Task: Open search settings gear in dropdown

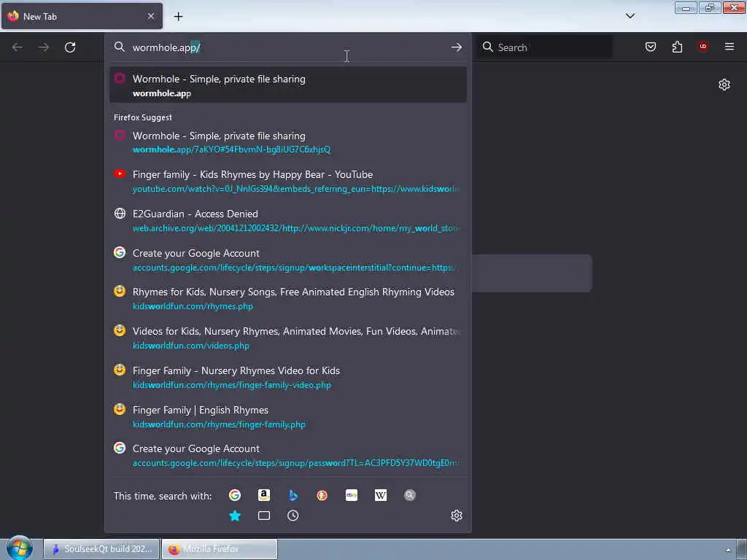Action: tap(457, 516)
